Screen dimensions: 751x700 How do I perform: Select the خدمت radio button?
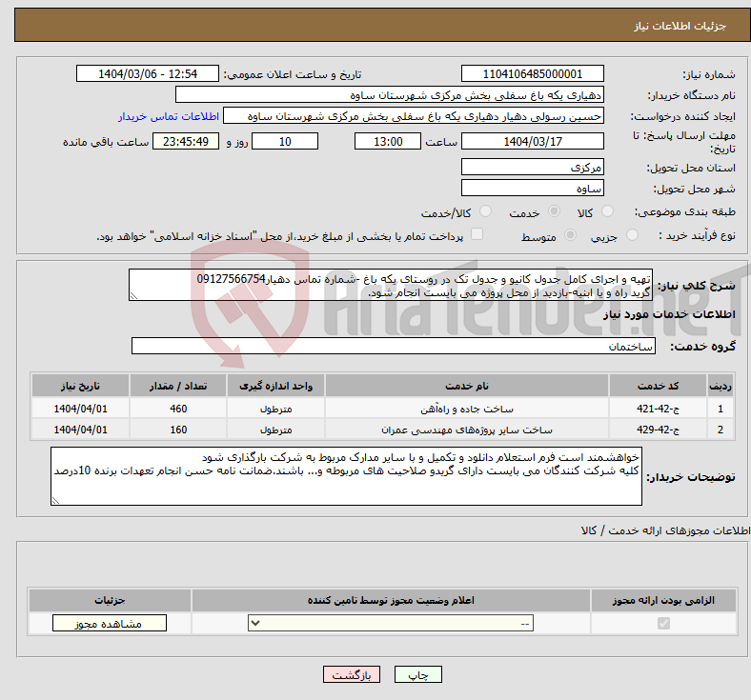tap(554, 211)
